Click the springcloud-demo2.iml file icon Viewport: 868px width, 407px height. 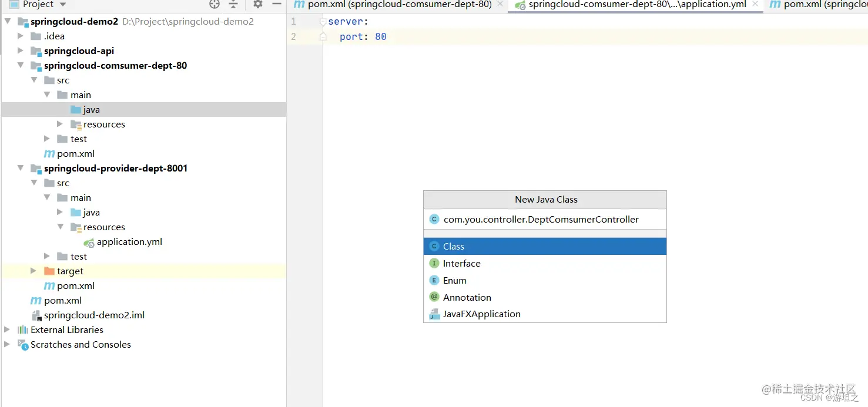click(x=36, y=315)
